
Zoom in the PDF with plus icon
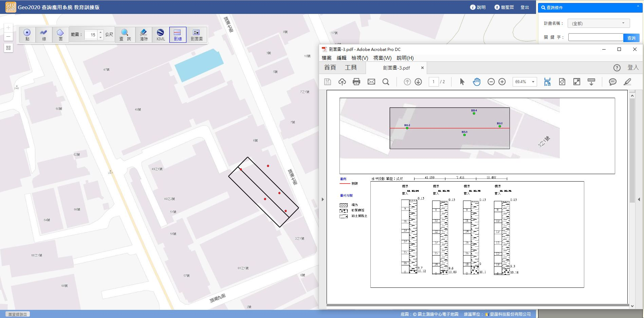click(502, 82)
